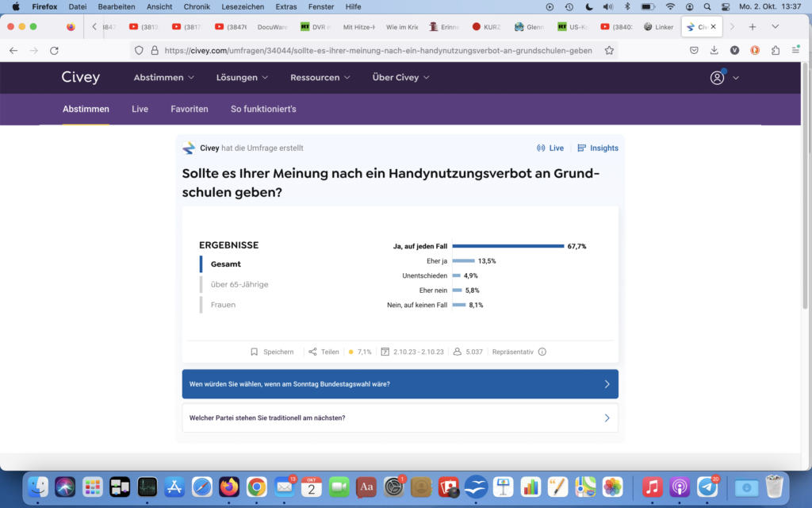Click the Speichern bookmark icon
The width and height of the screenshot is (812, 508).
[x=255, y=352]
